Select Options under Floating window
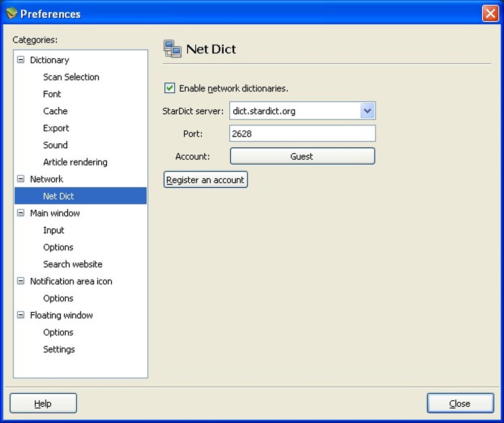This screenshot has width=504, height=423. point(58,333)
